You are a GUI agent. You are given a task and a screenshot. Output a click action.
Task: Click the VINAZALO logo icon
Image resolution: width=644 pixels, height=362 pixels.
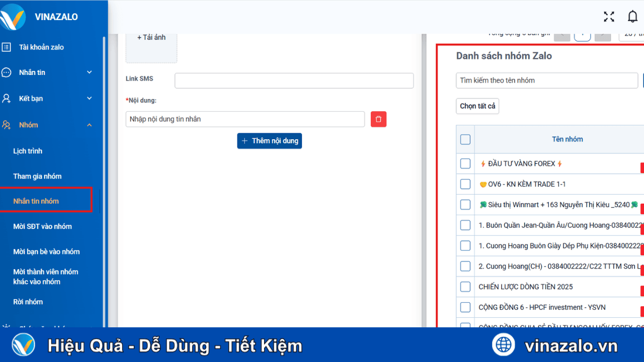point(13,17)
